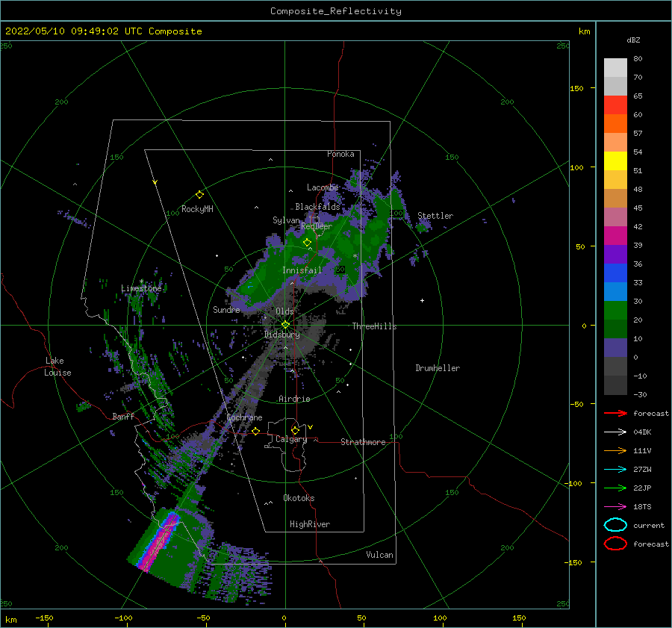Click the ThreeHills label

374,326
